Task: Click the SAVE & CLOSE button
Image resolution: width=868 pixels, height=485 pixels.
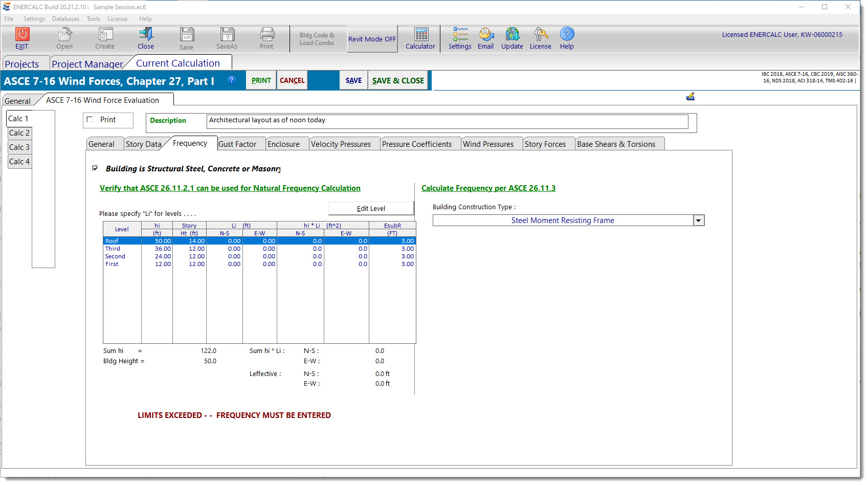Action: point(398,81)
